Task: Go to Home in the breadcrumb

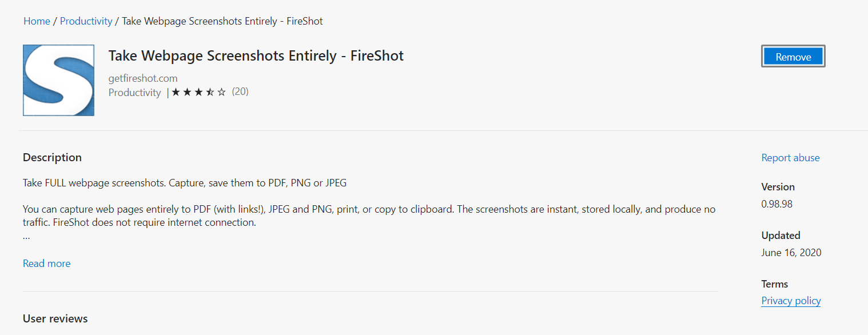Action: point(37,21)
